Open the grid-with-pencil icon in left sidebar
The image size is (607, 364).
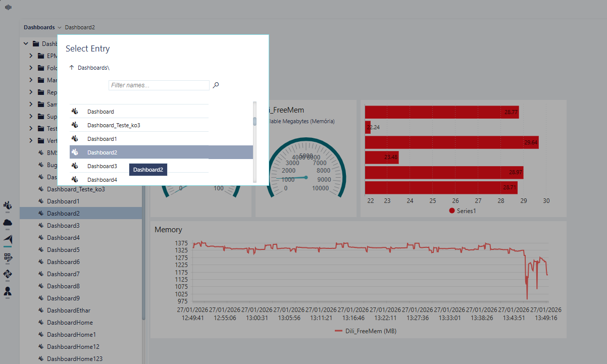tap(8, 257)
